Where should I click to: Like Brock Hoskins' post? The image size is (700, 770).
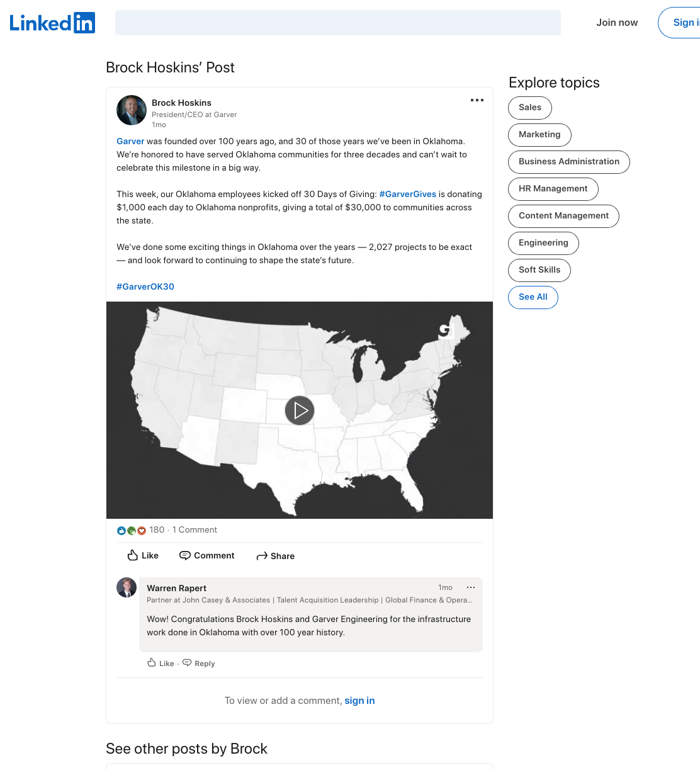[143, 555]
